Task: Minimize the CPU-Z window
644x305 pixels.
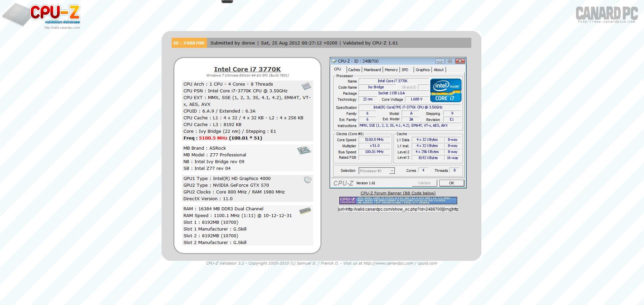Action: 440,61
